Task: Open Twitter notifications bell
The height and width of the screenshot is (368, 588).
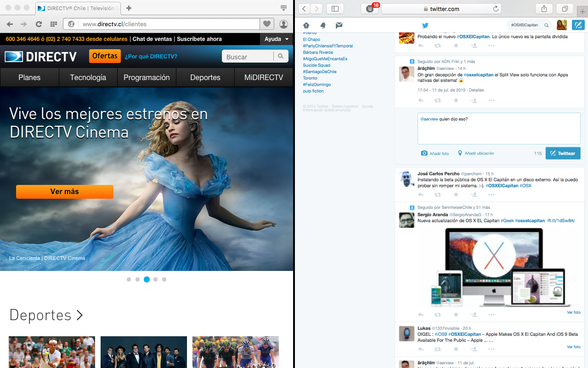Action: coord(323,25)
